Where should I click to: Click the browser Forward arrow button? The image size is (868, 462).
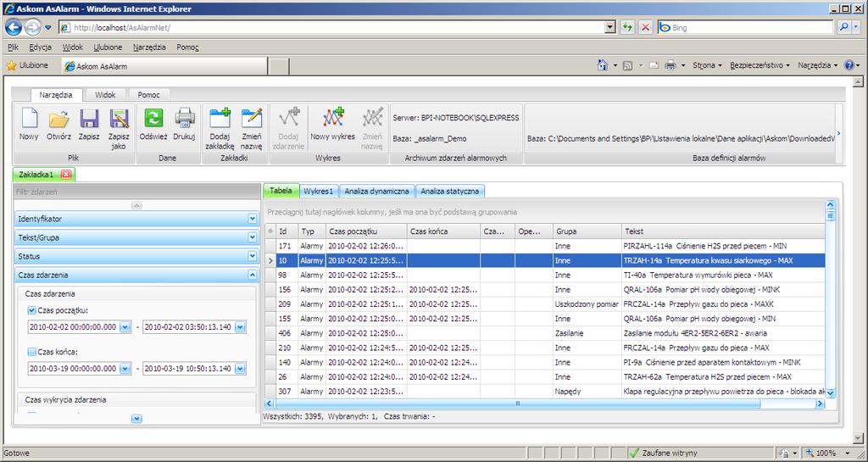(x=33, y=26)
